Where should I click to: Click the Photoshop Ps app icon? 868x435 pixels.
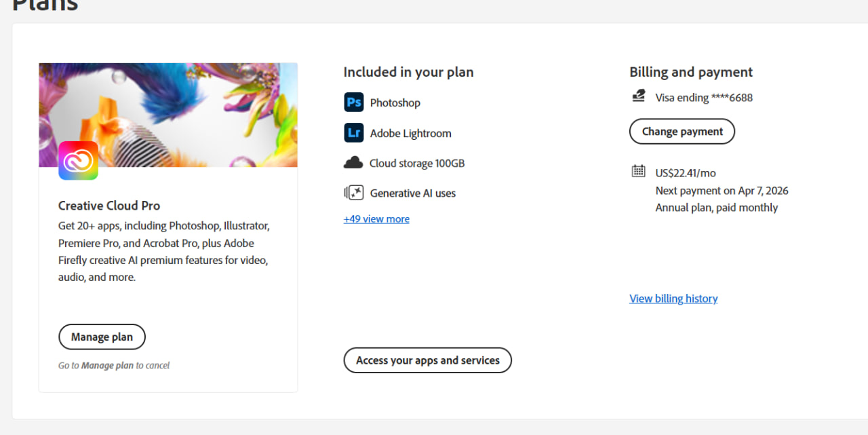(x=353, y=102)
